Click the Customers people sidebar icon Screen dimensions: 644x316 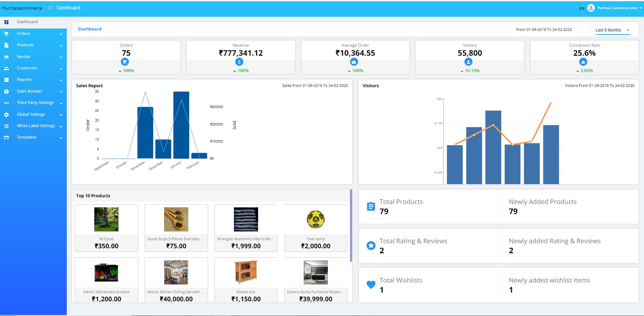click(x=6, y=68)
